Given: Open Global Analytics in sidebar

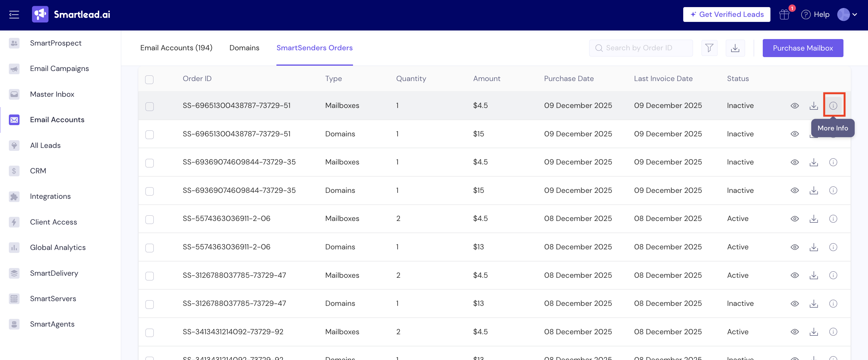Looking at the screenshot, I should click(58, 247).
